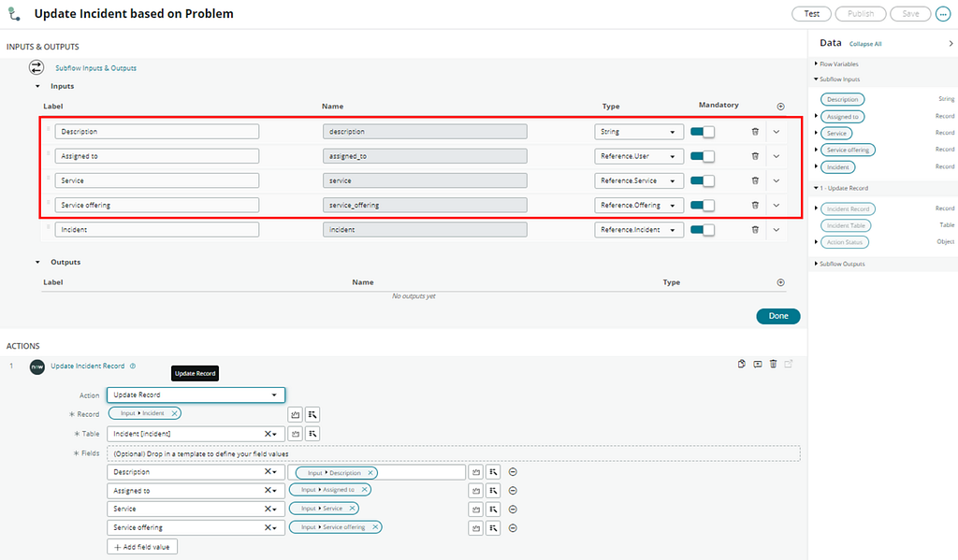Add a new output with plus icon

780,282
